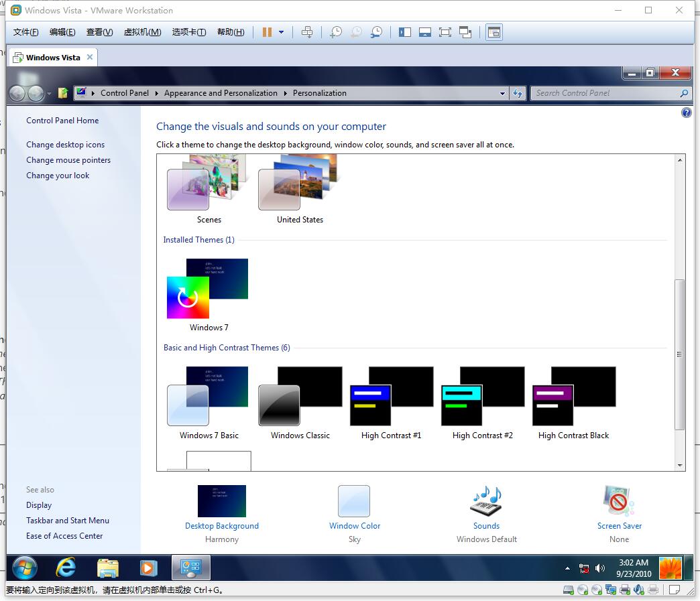
Task: Click Appearance and Personalization breadcrumb
Action: [221, 93]
